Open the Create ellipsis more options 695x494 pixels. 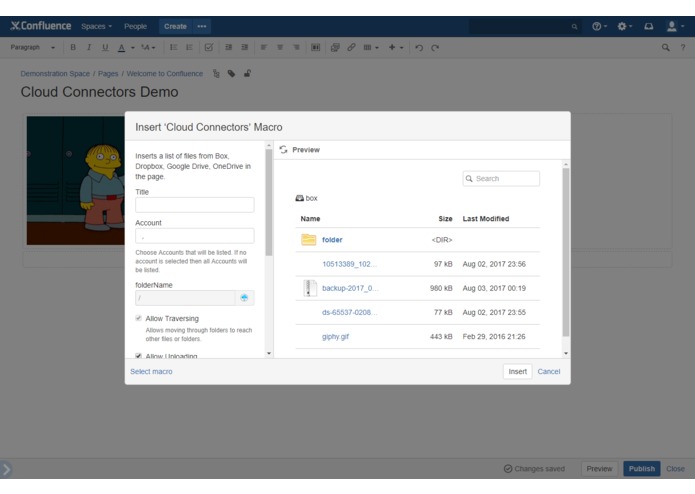[x=202, y=26]
